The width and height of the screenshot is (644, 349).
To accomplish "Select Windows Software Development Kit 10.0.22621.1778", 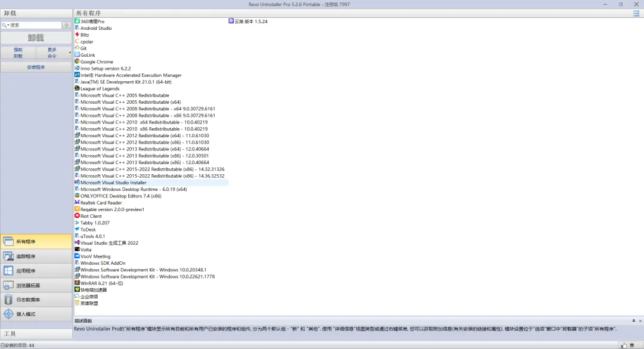I will (x=147, y=277).
